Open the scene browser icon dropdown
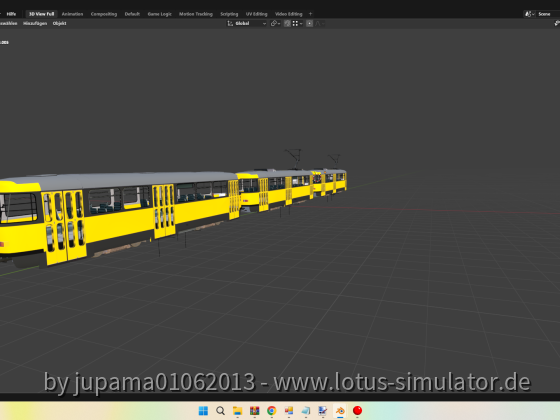This screenshot has width=560, height=420. click(x=529, y=14)
